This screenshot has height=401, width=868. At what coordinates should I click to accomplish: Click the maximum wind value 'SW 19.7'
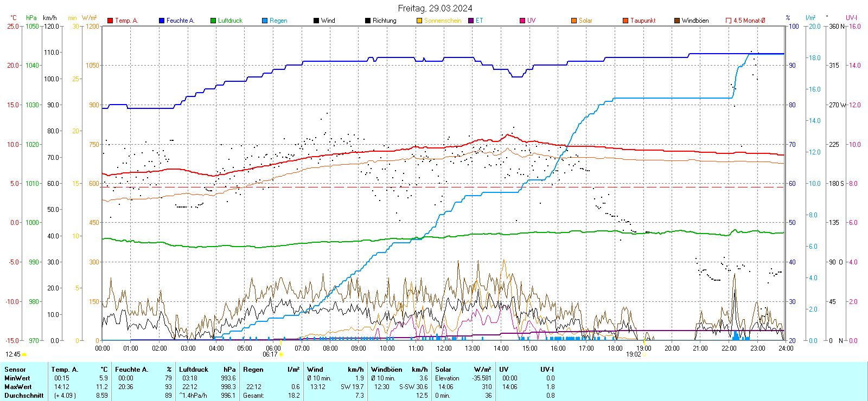tap(353, 387)
